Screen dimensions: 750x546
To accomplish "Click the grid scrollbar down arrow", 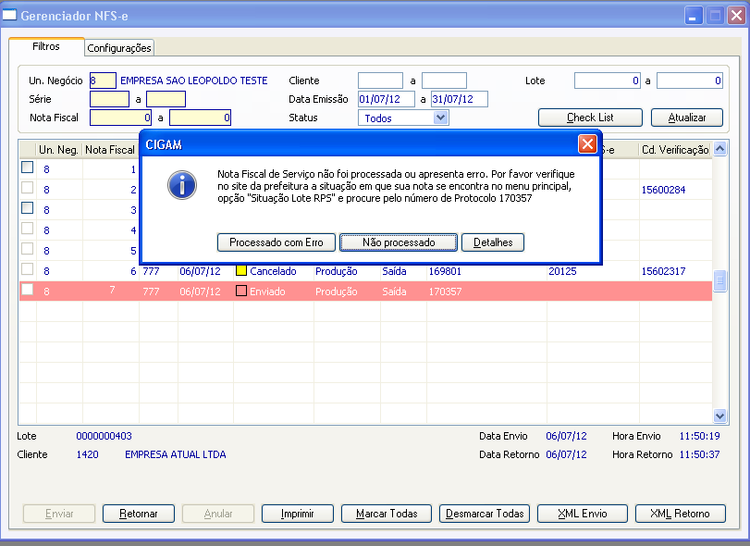I will tap(720, 416).
